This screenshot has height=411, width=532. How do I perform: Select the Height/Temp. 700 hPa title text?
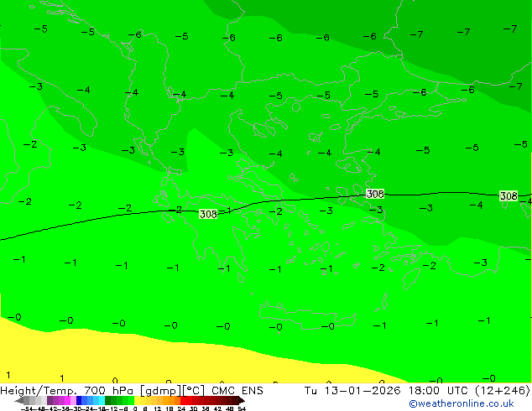click(x=65, y=391)
